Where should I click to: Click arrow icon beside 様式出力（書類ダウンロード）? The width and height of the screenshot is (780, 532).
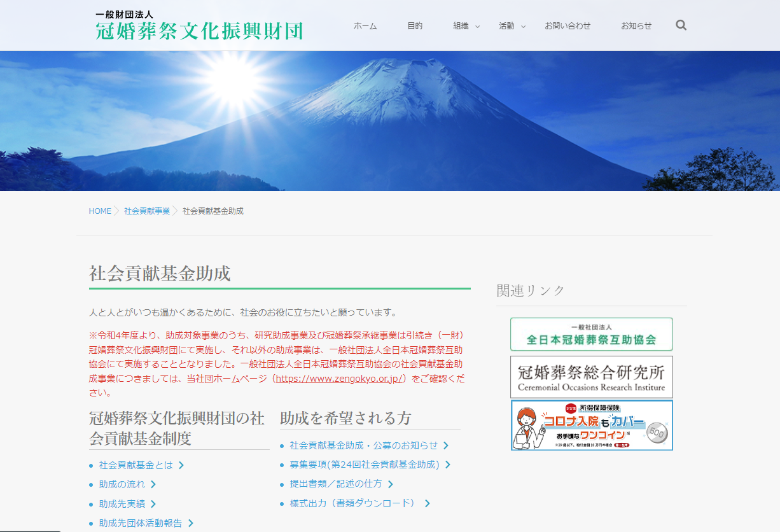point(428,503)
